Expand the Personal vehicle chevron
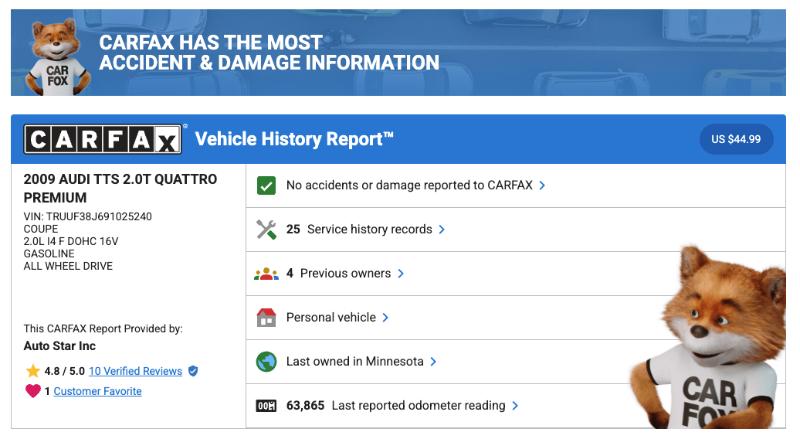 click(x=385, y=317)
